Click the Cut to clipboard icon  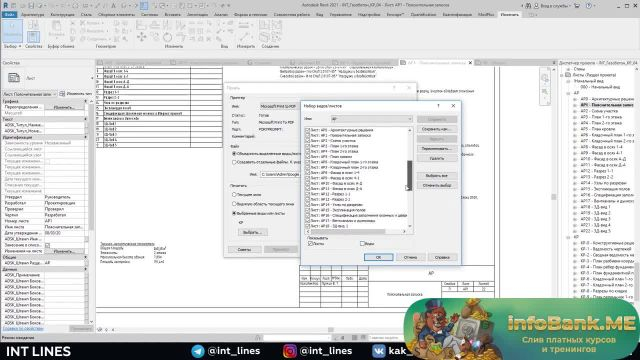pos(73,24)
